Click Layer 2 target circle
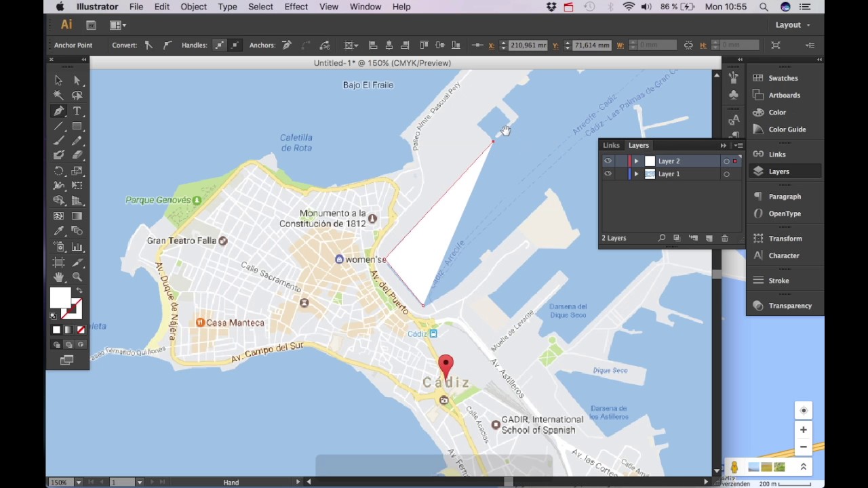Screen dimensions: 868x488 click(726, 161)
